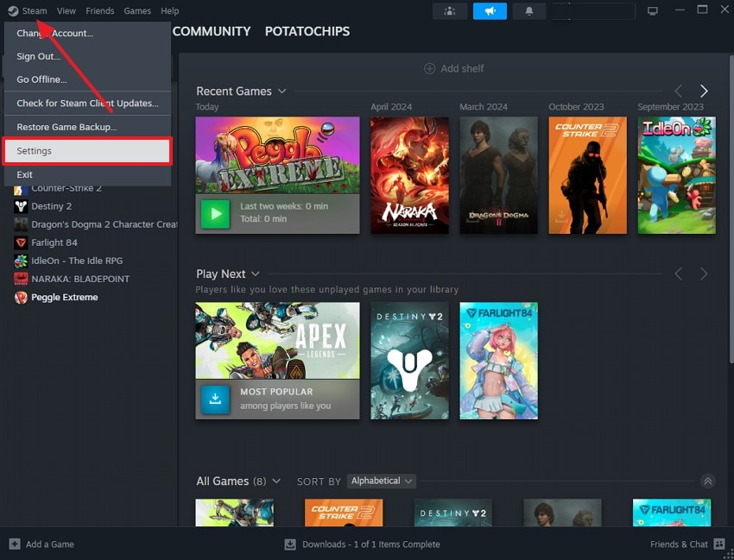Image resolution: width=734 pixels, height=560 pixels.
Task: Click the Farlight 84 sidebar icon
Action: click(21, 242)
